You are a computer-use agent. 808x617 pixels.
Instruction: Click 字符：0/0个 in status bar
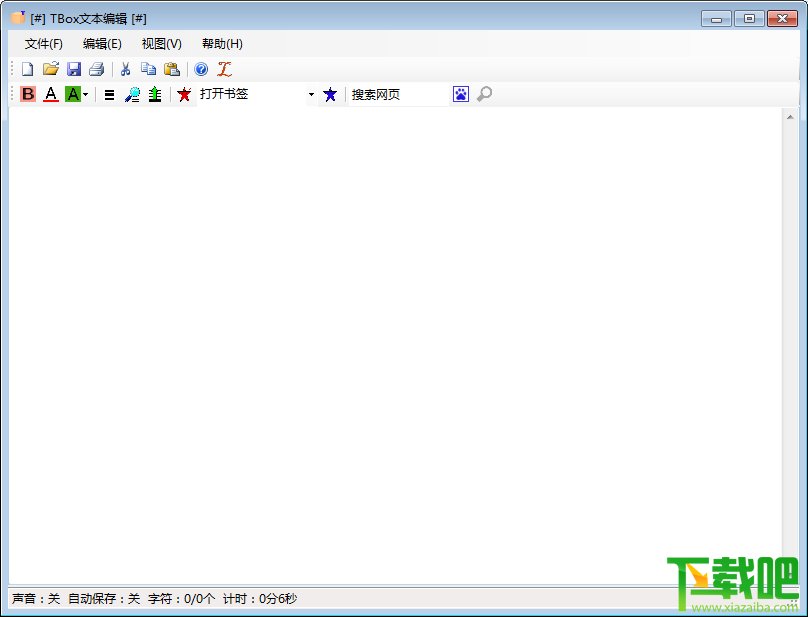click(181, 599)
